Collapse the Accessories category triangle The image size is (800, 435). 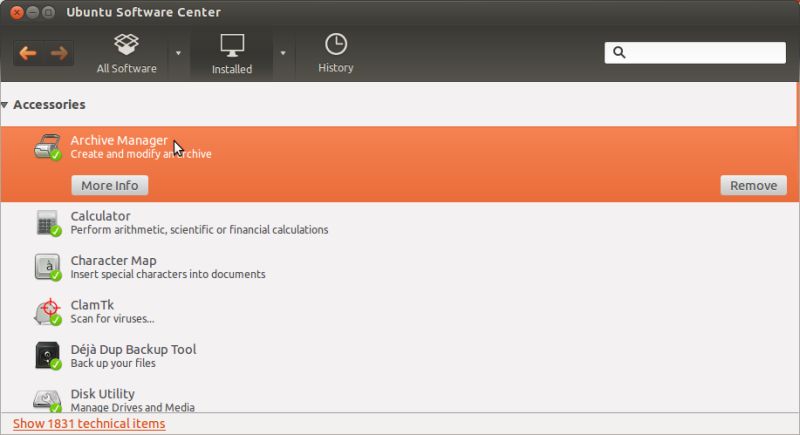coord(5,105)
